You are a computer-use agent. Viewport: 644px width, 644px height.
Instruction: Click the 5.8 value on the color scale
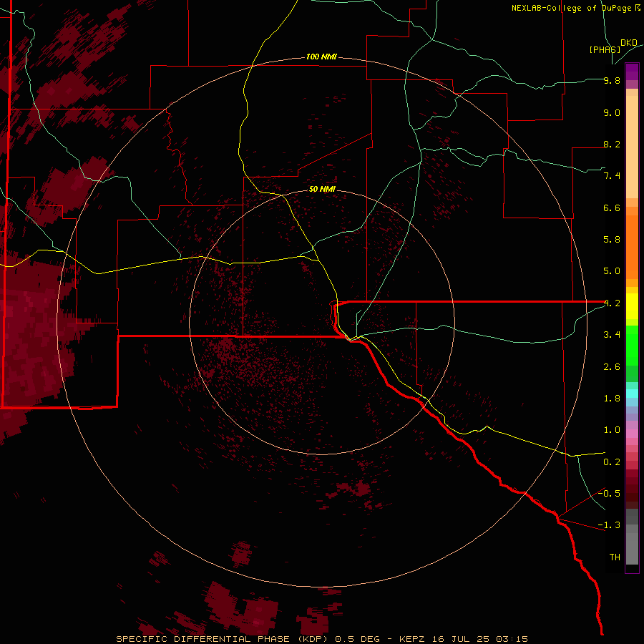[612, 240]
